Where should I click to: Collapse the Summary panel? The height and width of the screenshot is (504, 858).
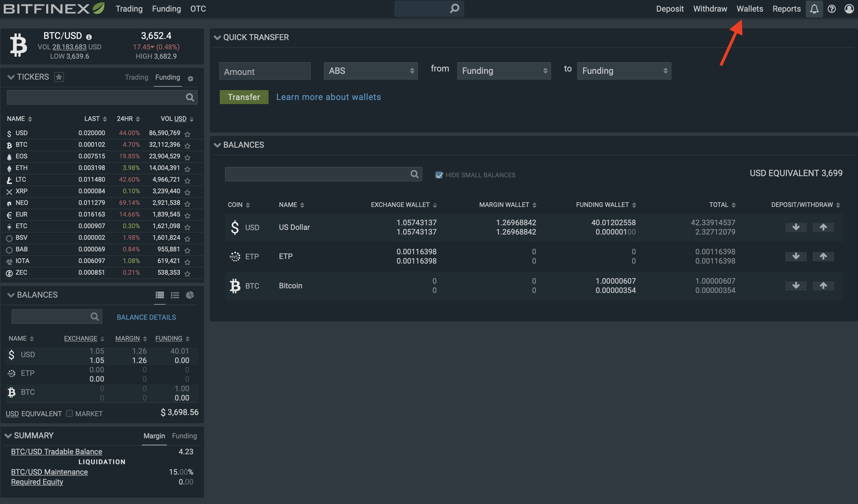click(x=8, y=436)
